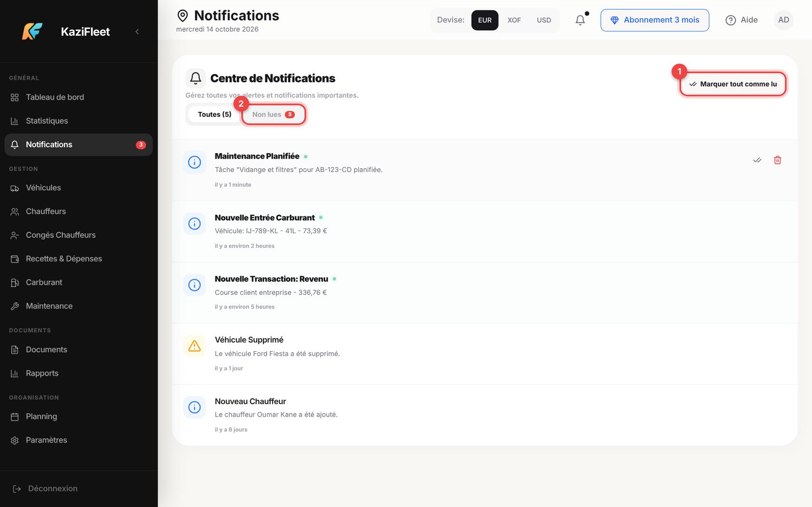
Task: Click the Statistiques bar chart icon
Action: click(15, 121)
